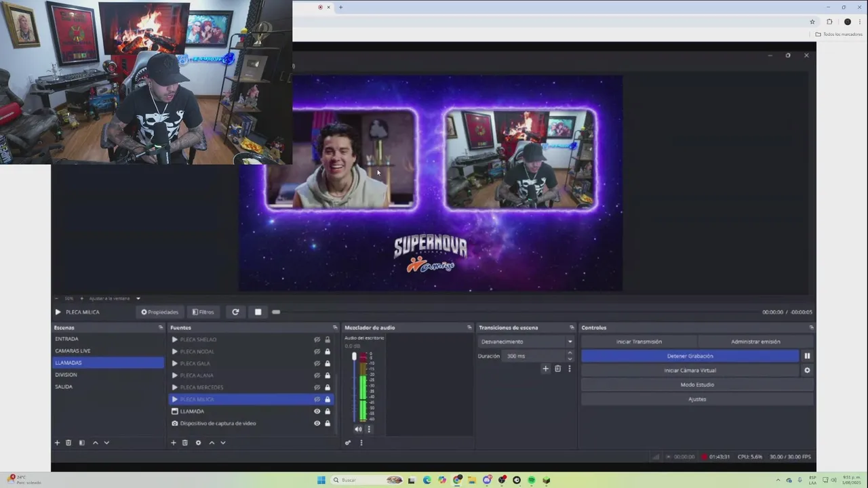Show the PLECA ALANA source
The width and height of the screenshot is (868, 488).
[x=317, y=375]
